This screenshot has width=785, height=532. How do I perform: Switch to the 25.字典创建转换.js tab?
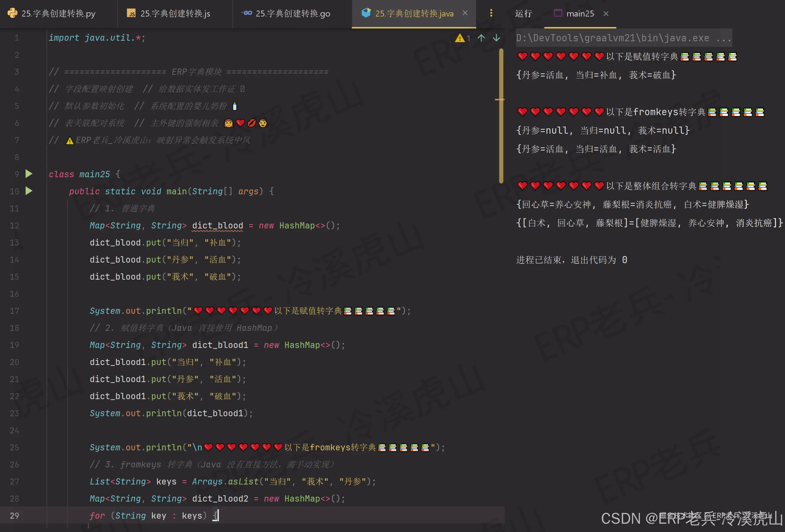[x=175, y=13]
